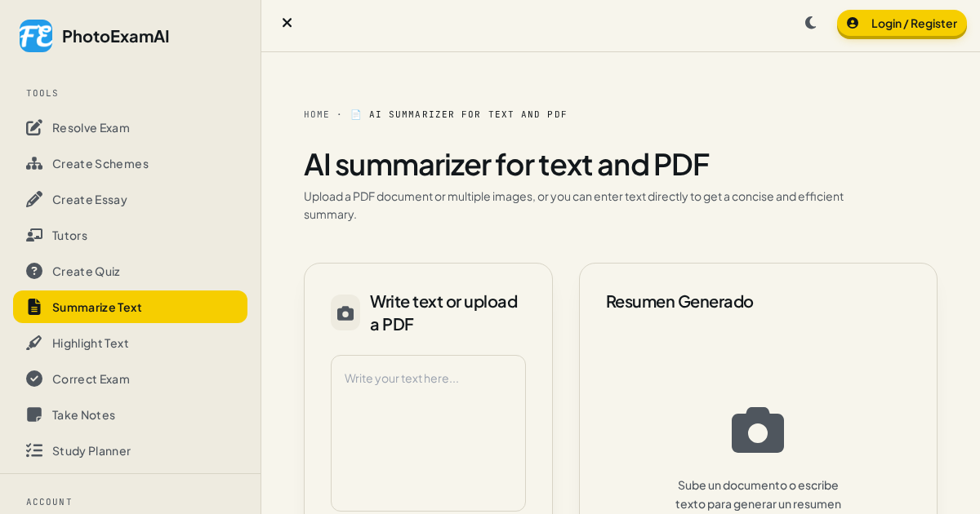980x514 pixels.
Task: Click the Highlight Text marker icon
Action: (x=34, y=343)
